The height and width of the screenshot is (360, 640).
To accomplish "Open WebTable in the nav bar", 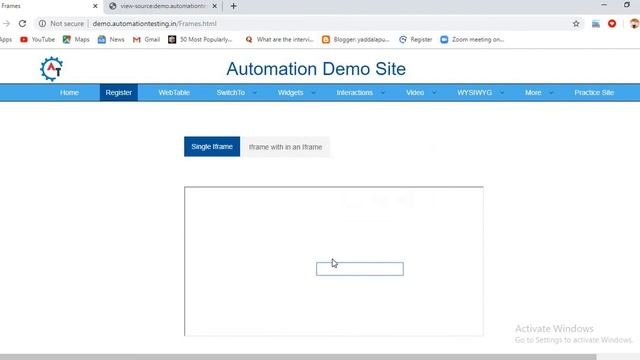I will point(174,93).
